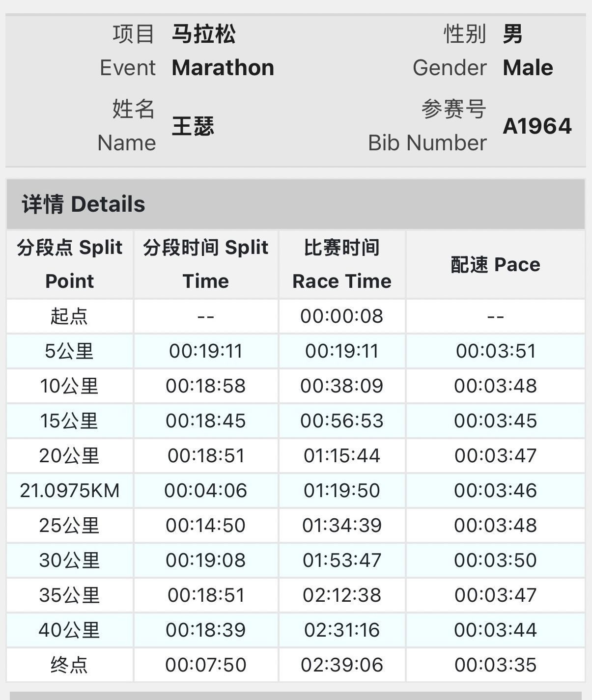Screen dimensions: 592x700
Task: Click the 30公里 split time 00:19:08
Action: [206, 560]
